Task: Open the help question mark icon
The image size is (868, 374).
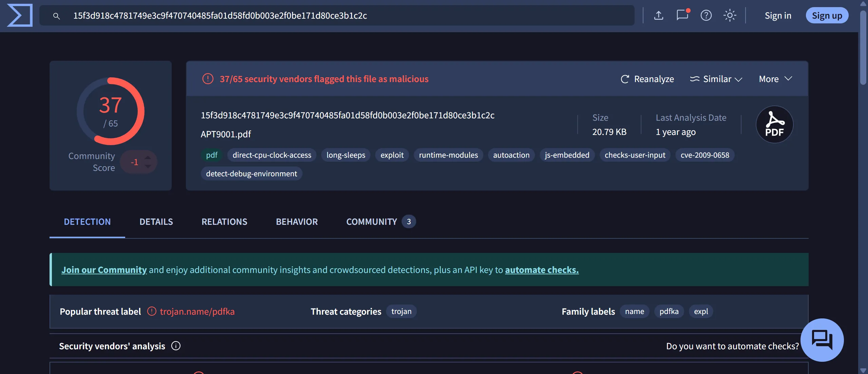Action: pyautogui.click(x=706, y=15)
